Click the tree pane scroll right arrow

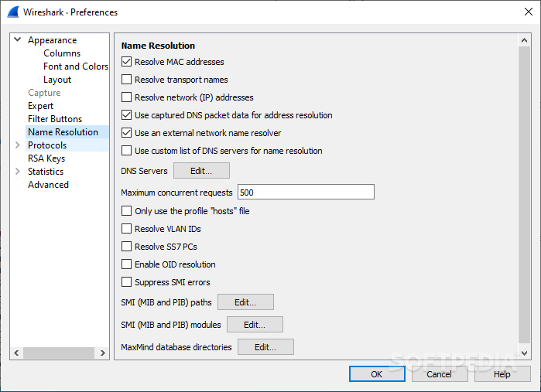pyautogui.click(x=102, y=353)
